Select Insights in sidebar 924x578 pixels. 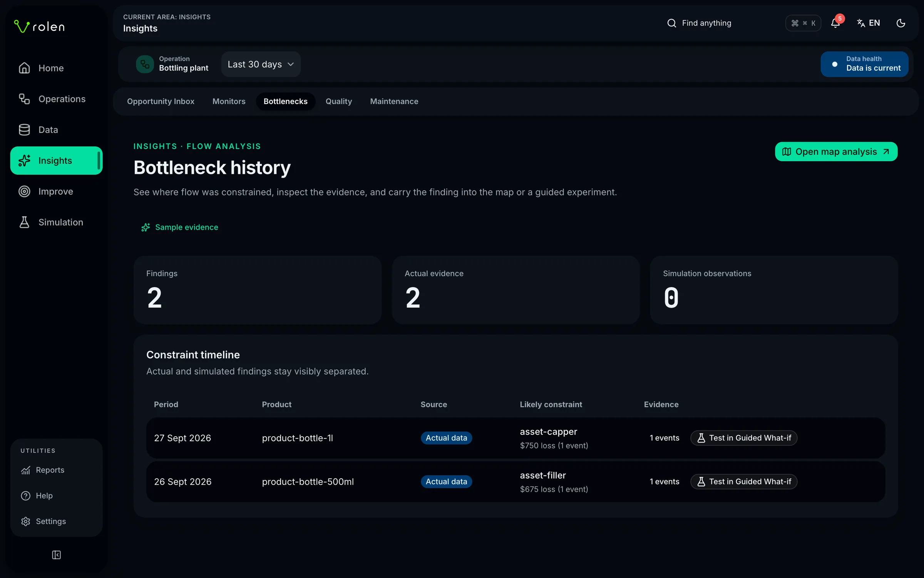coord(56,161)
